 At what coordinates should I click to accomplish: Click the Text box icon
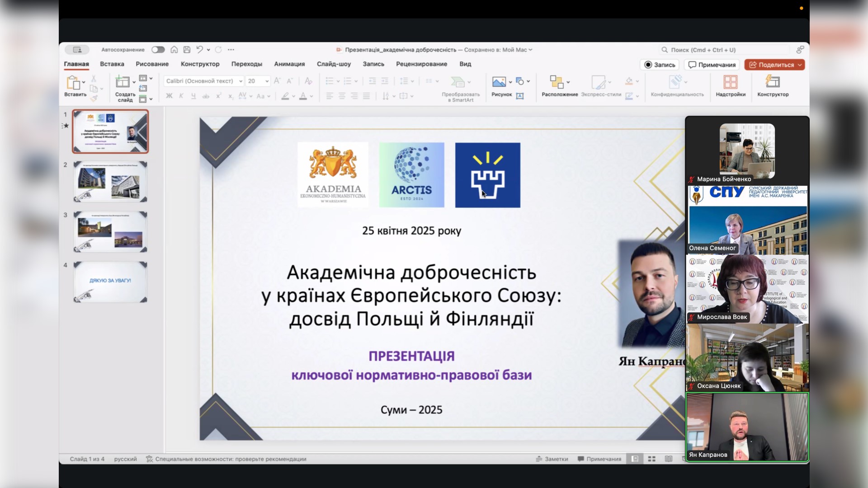(520, 96)
